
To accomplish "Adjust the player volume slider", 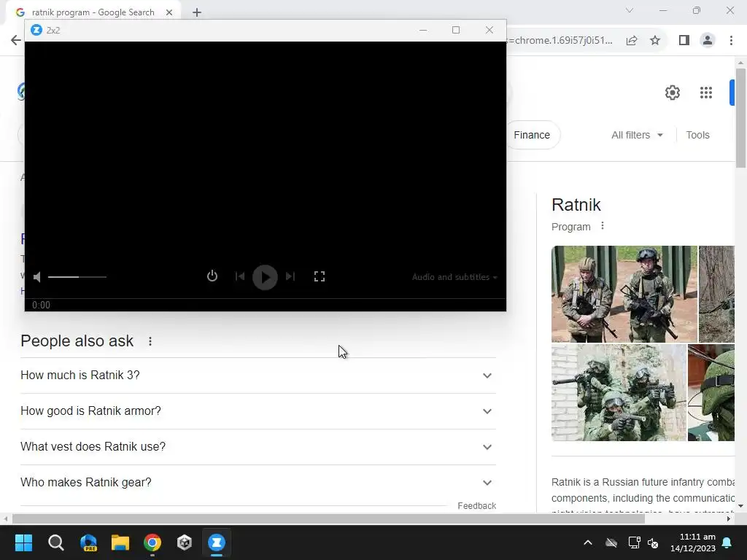I will pos(77,276).
